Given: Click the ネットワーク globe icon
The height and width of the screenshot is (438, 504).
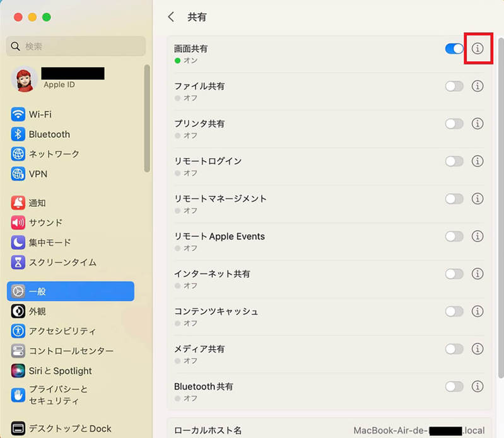Looking at the screenshot, I should click(18, 154).
